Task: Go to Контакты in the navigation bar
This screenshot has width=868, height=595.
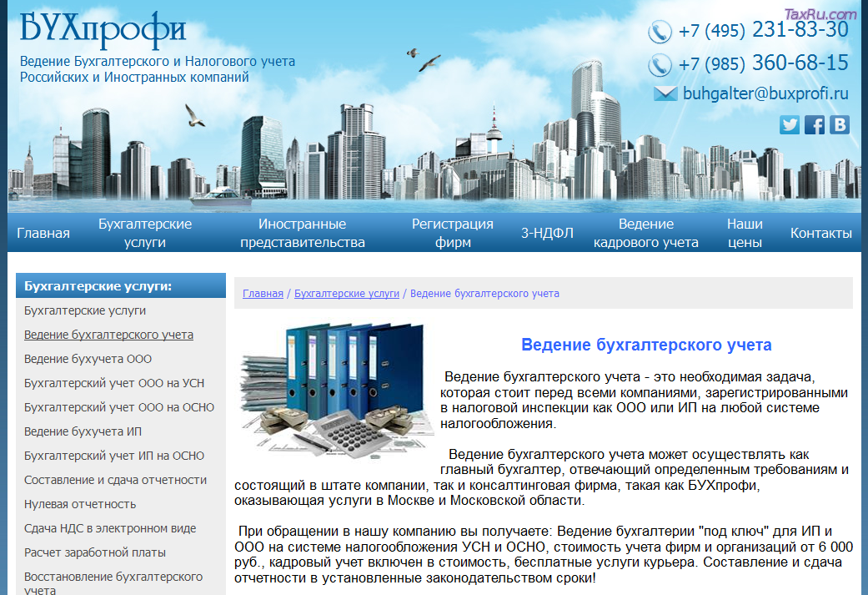Action: (820, 233)
